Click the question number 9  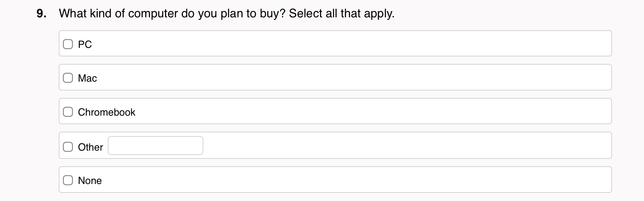pyautogui.click(x=41, y=14)
